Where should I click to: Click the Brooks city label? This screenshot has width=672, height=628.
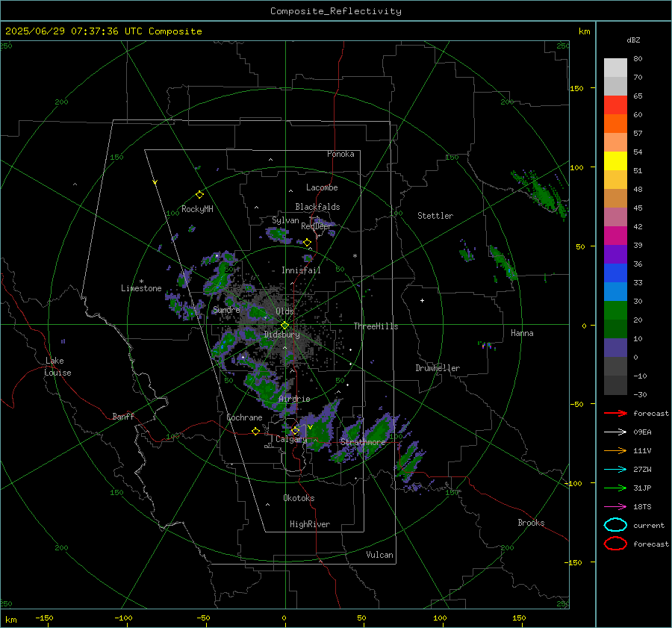pos(531,523)
